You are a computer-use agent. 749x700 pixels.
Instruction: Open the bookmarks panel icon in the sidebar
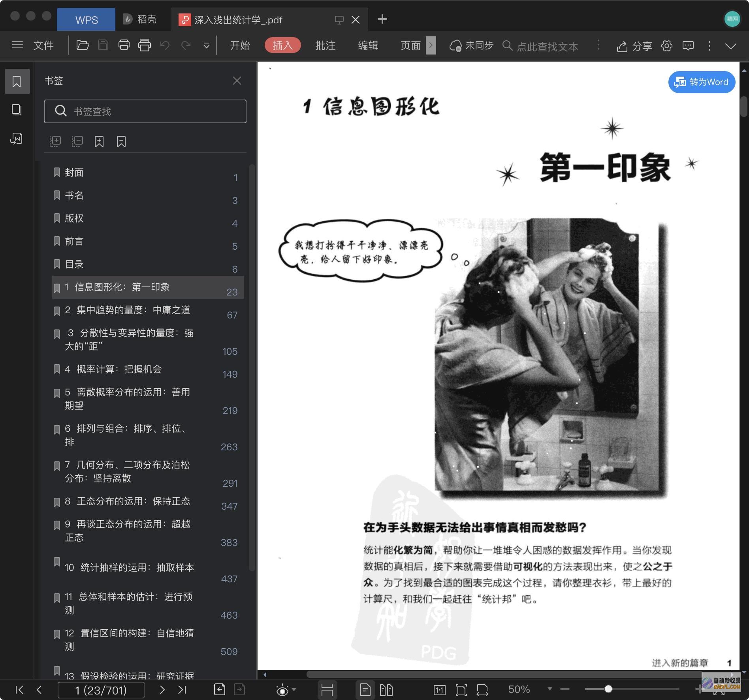(x=17, y=81)
